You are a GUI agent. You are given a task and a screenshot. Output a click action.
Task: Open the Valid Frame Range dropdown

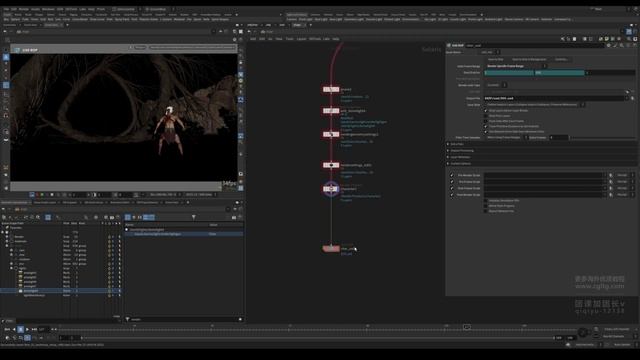[516, 66]
